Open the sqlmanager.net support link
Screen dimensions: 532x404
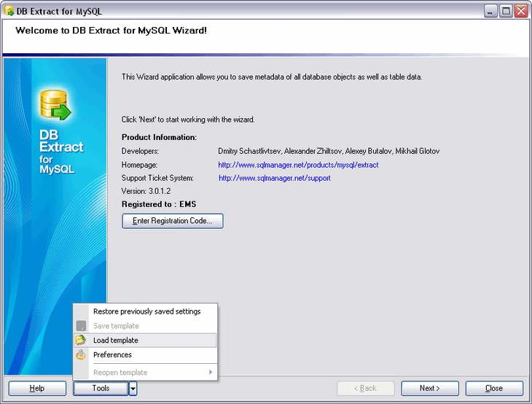275,178
